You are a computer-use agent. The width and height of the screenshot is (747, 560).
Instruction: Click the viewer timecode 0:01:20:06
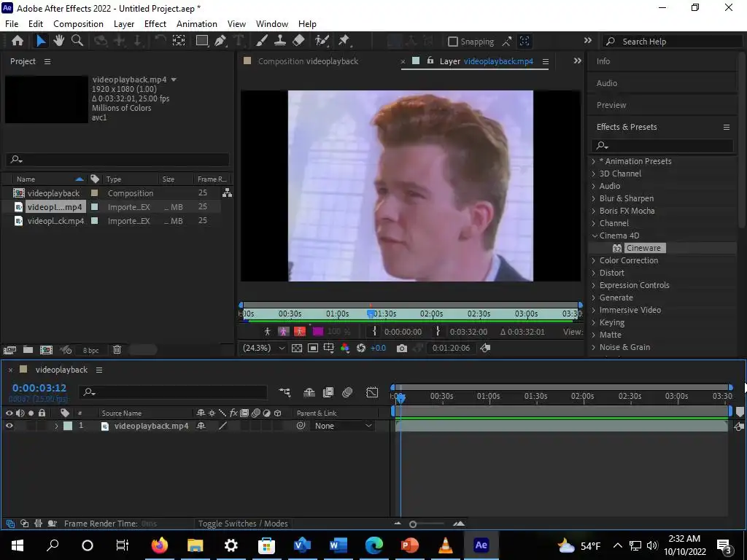click(x=451, y=348)
